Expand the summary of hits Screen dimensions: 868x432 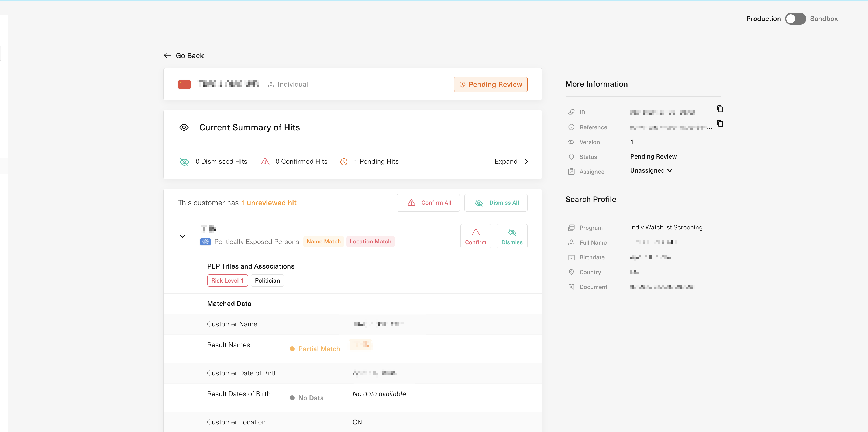tap(511, 162)
